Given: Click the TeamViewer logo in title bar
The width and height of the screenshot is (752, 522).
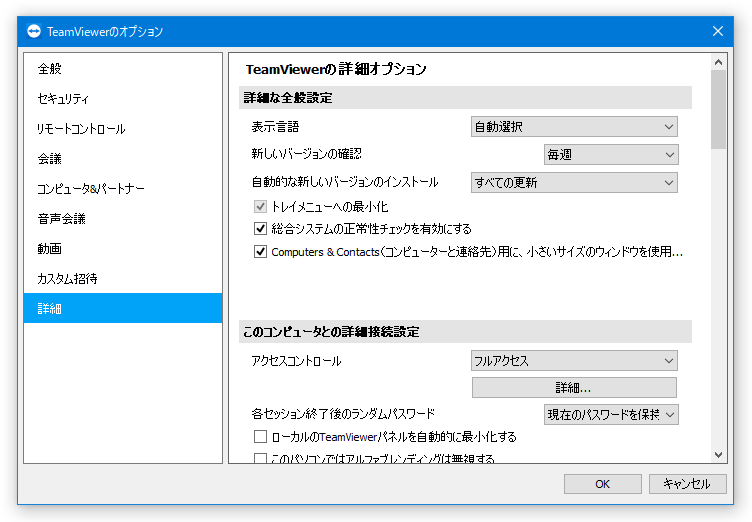Looking at the screenshot, I should (34, 31).
